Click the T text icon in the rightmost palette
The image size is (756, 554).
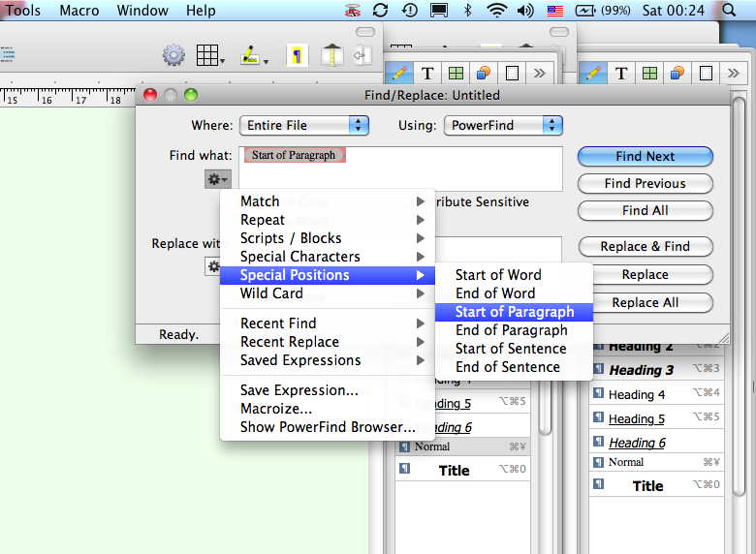tap(621, 73)
